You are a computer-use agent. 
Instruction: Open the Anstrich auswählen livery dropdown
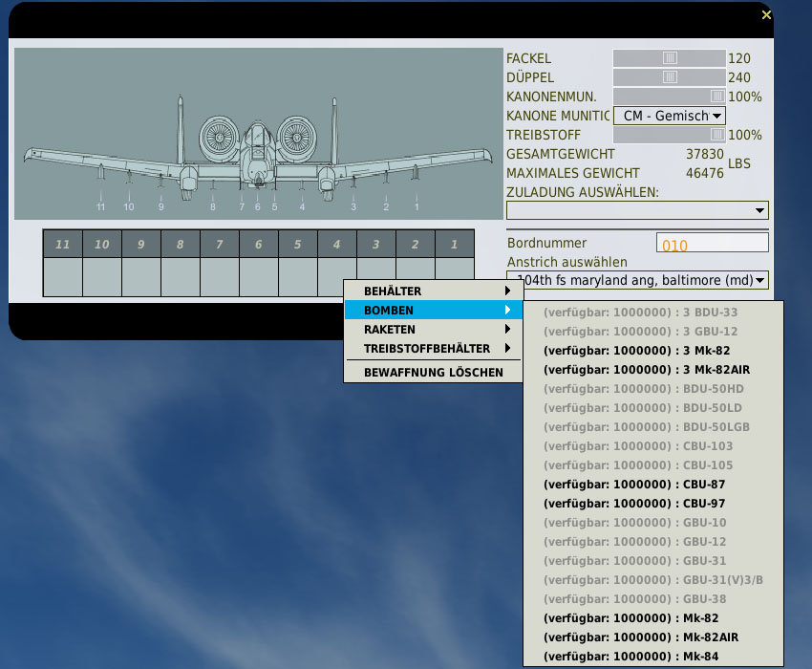pos(637,280)
